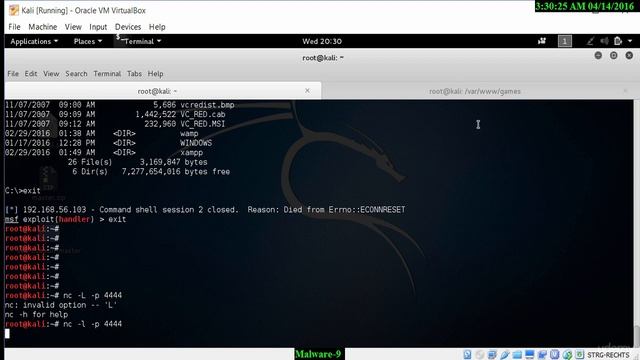Image resolution: width=640 pixels, height=360 pixels.
Task: Click the VirtualBox window title bar icon
Action: (x=14, y=10)
